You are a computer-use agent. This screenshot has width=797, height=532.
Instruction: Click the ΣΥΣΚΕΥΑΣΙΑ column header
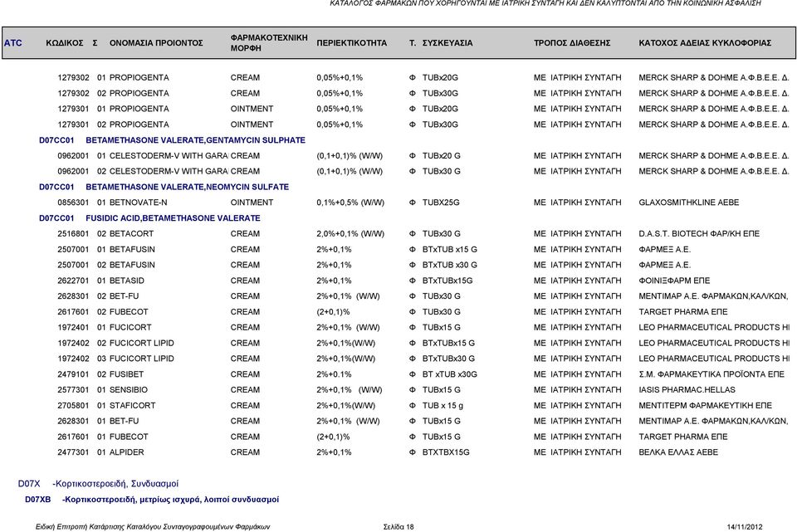tap(447, 42)
